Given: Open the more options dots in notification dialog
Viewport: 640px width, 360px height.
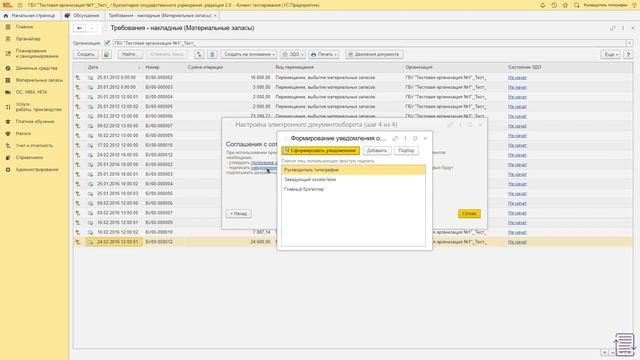Looking at the screenshot, I should tap(405, 138).
